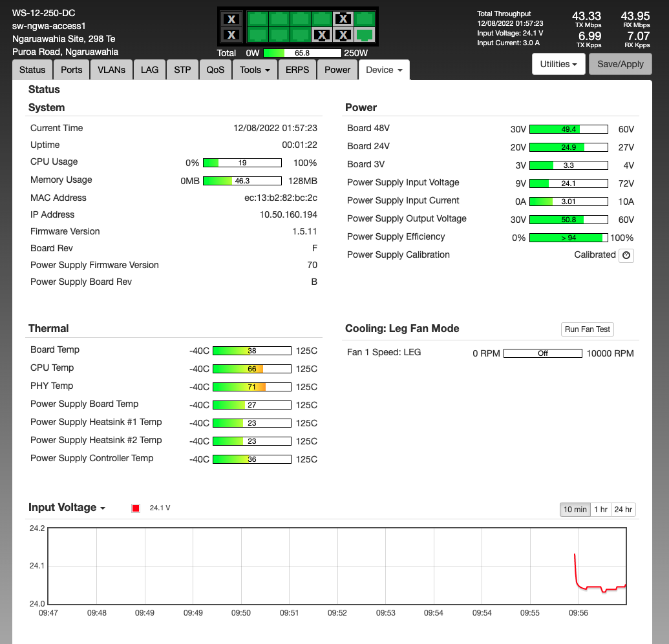The image size is (669, 644).
Task: Expand the Tools tab dropdown
Action: pyautogui.click(x=255, y=70)
